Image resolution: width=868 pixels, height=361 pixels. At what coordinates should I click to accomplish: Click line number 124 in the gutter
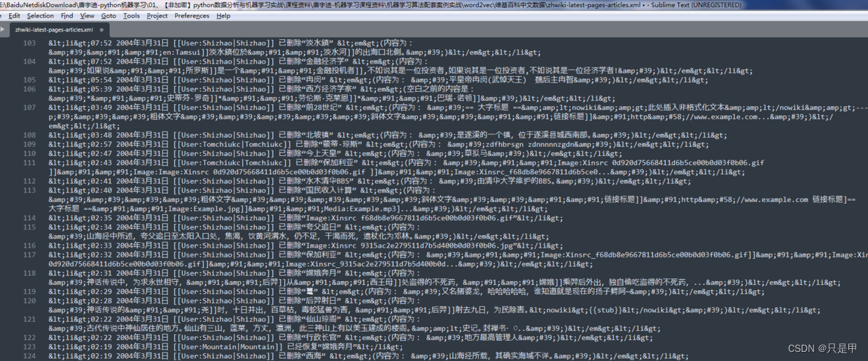pos(29,355)
